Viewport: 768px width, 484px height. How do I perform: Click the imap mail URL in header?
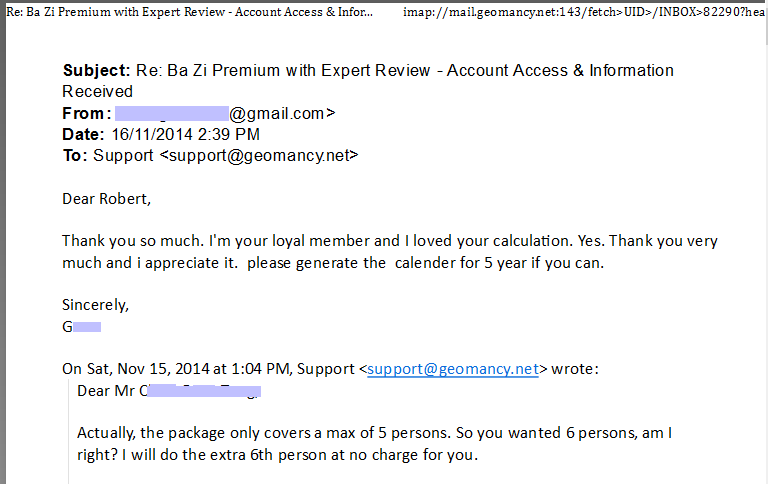tap(582, 14)
